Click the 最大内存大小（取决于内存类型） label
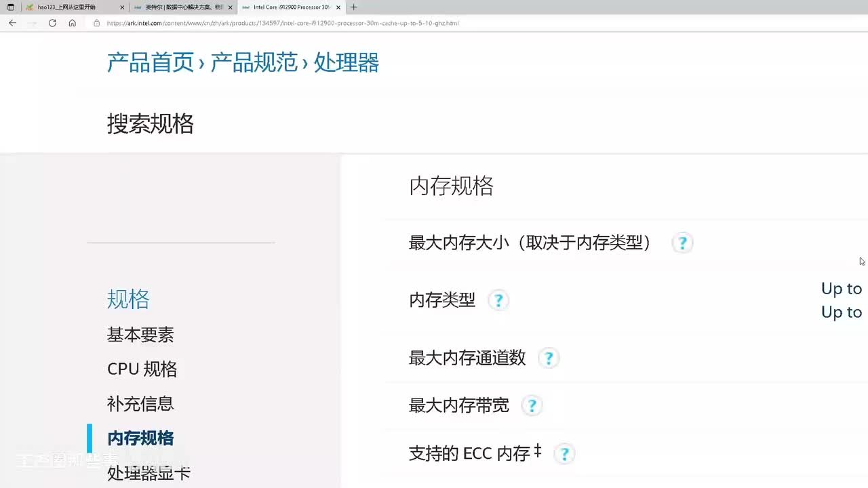This screenshot has height=488, width=868. pyautogui.click(x=530, y=243)
